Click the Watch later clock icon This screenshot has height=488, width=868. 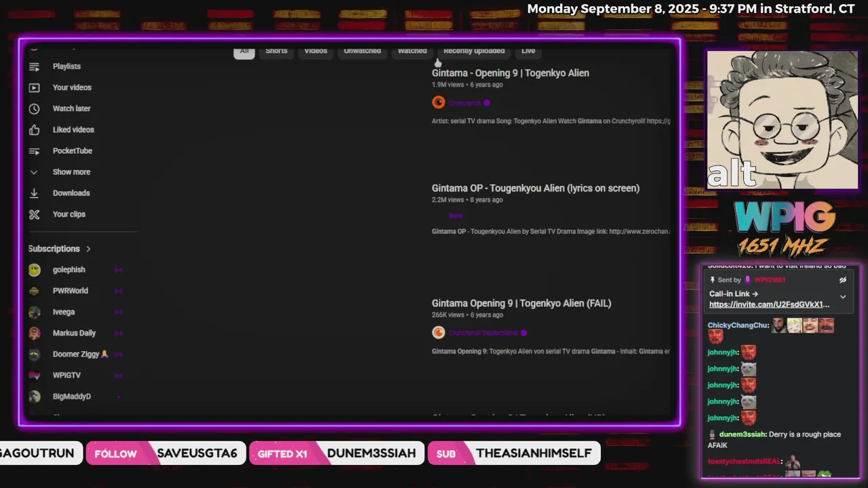coord(34,108)
